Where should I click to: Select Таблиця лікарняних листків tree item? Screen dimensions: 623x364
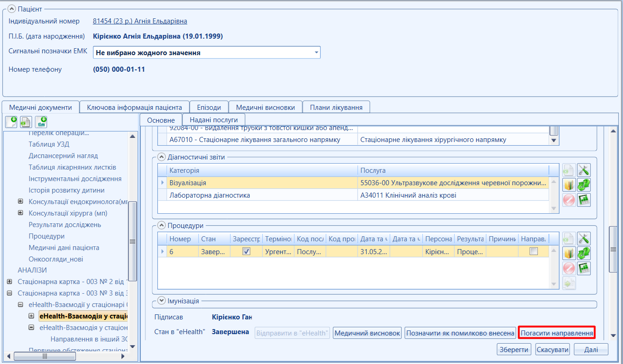72,167
